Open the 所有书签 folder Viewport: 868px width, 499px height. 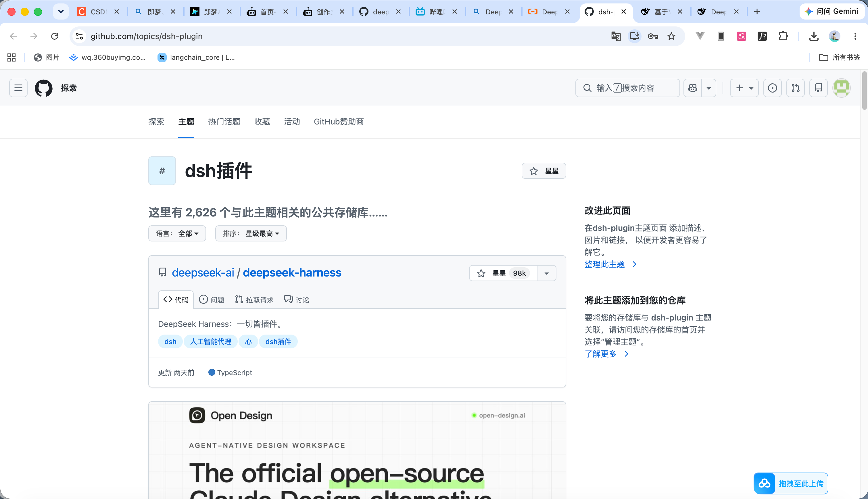click(839, 57)
